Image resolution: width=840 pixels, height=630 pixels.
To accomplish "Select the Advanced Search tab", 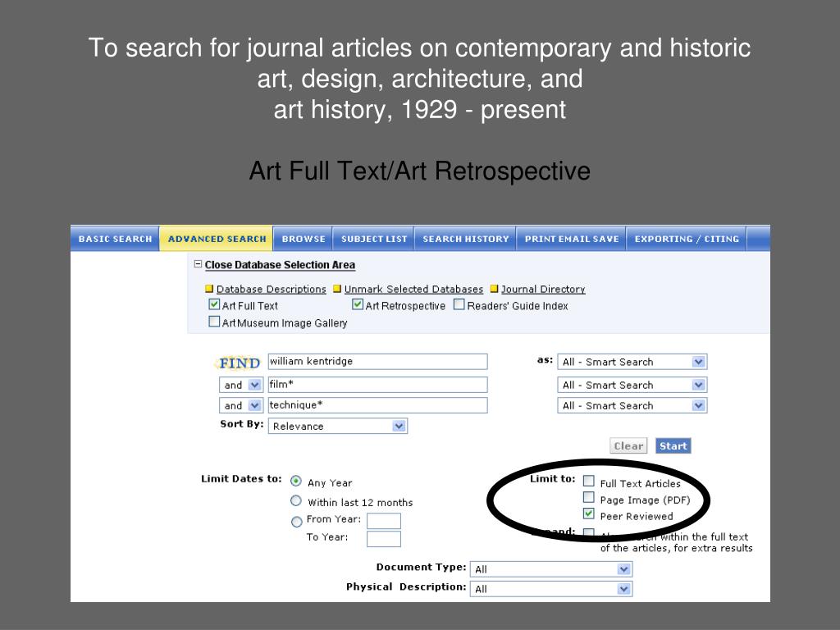I will (x=217, y=239).
